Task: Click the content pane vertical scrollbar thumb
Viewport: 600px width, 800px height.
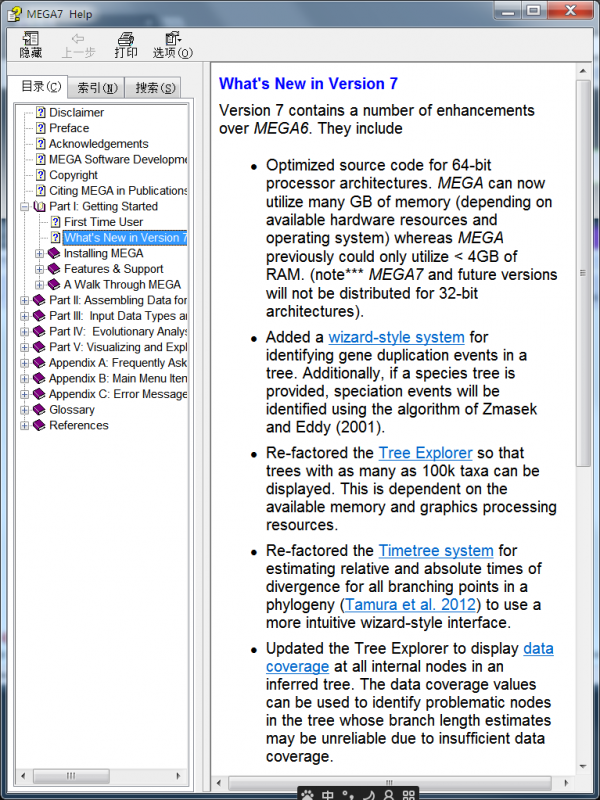Action: point(583,273)
